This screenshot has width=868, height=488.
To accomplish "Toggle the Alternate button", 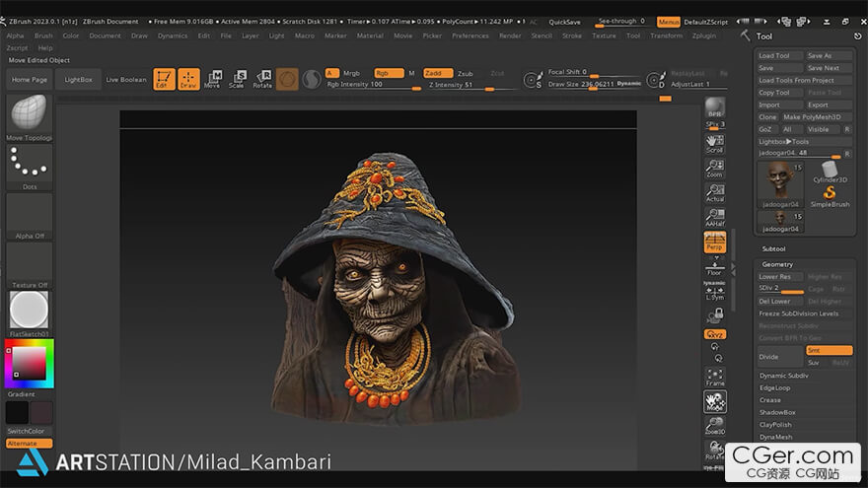I will [30, 444].
